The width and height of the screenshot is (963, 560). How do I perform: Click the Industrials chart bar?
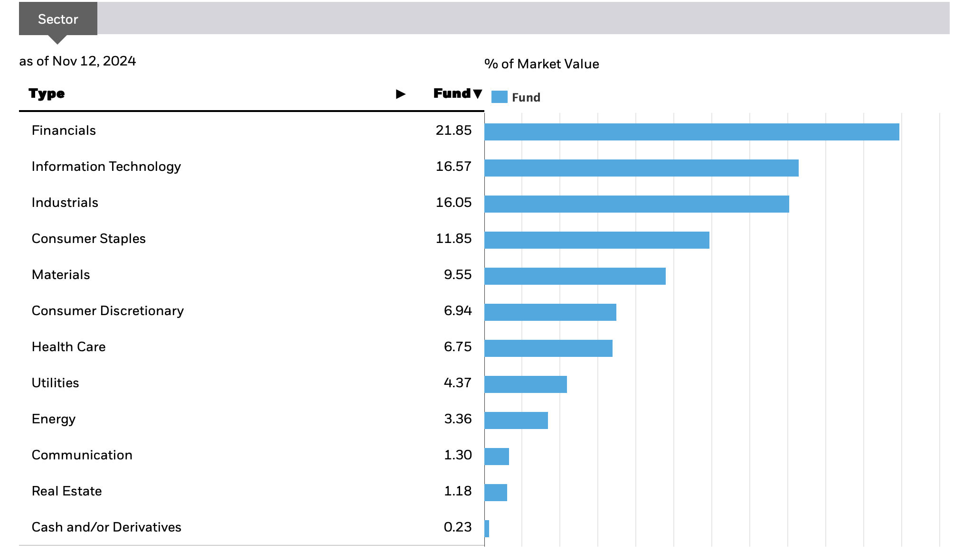click(636, 204)
